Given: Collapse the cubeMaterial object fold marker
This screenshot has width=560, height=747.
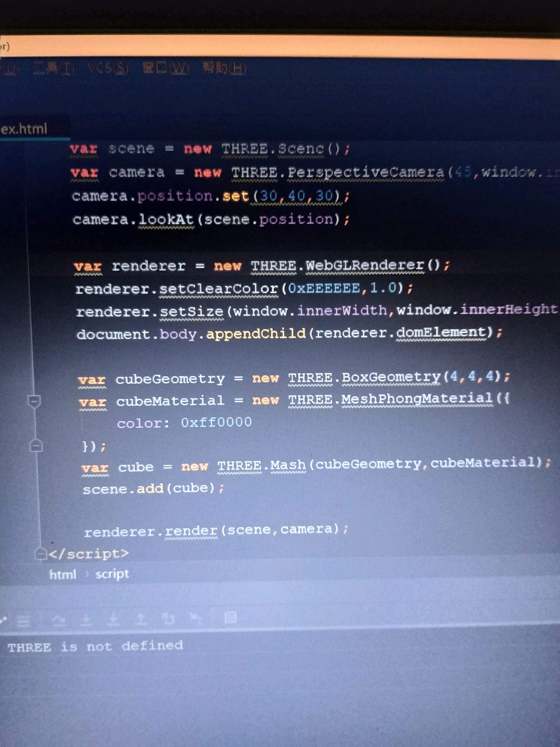Looking at the screenshot, I should click(x=34, y=402).
